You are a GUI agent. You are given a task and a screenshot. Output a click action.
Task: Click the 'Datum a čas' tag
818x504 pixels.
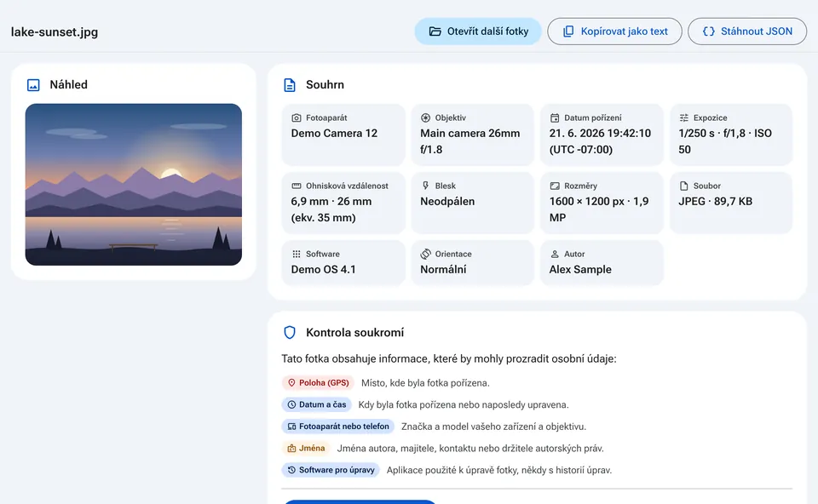click(317, 404)
